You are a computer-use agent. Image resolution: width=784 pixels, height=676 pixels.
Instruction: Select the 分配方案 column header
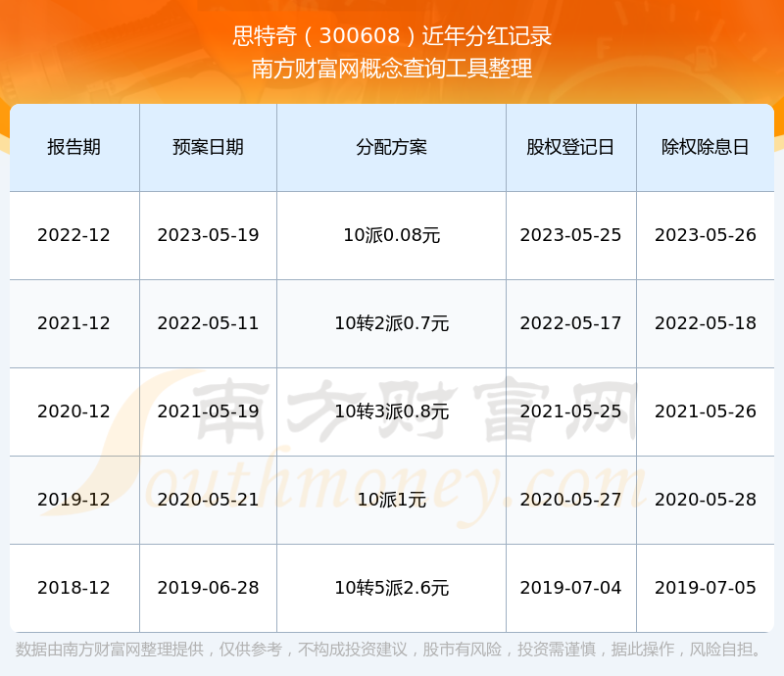click(x=391, y=147)
